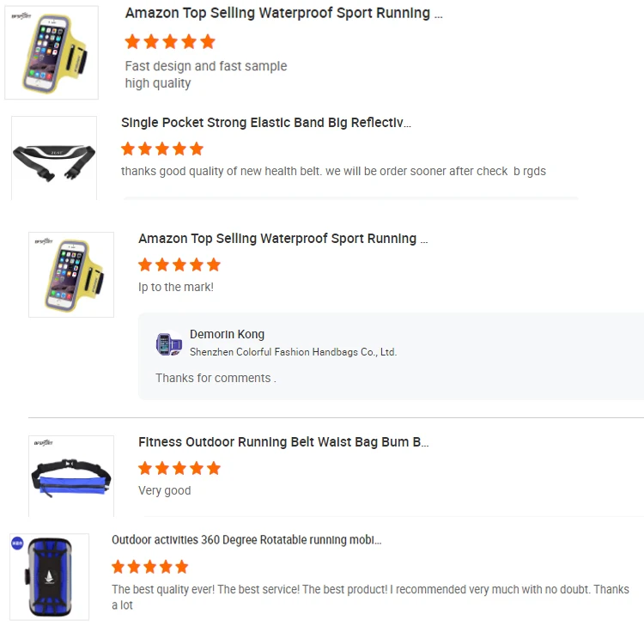This screenshot has width=644, height=644.
Task: Open Shenzhen Colorful Fashion Handbags Co., Ltd.
Action: [x=294, y=352]
